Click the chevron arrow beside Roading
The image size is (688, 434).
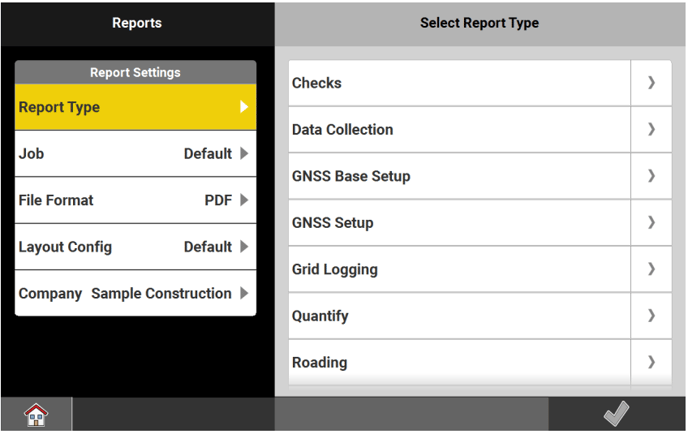[x=651, y=362]
